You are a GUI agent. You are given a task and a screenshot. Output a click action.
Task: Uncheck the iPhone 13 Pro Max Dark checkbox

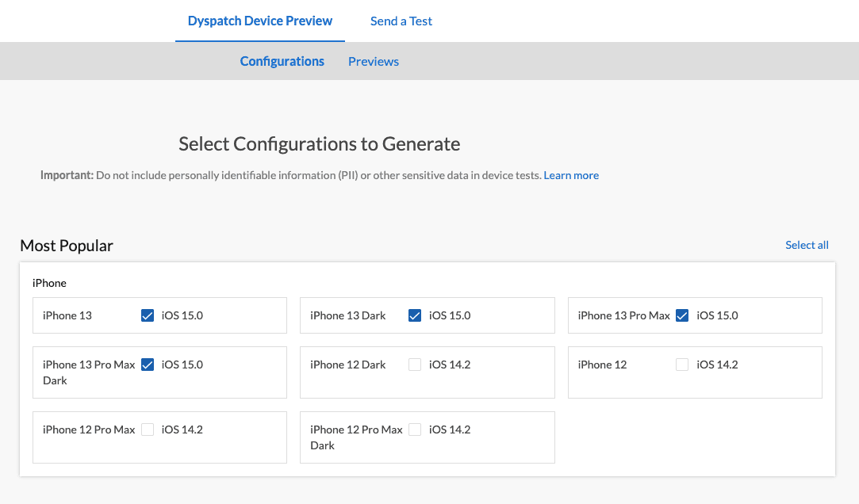click(x=148, y=365)
